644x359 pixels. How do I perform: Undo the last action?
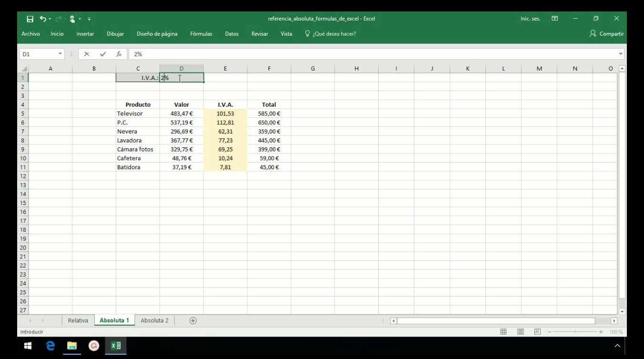click(x=43, y=19)
